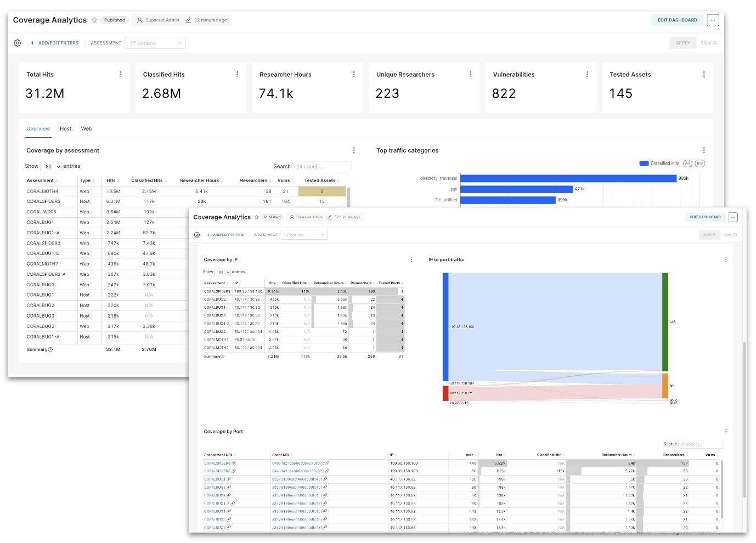Open Show All entries dropdown in Coverage by IP
756x543 pixels.
pyautogui.click(x=223, y=272)
